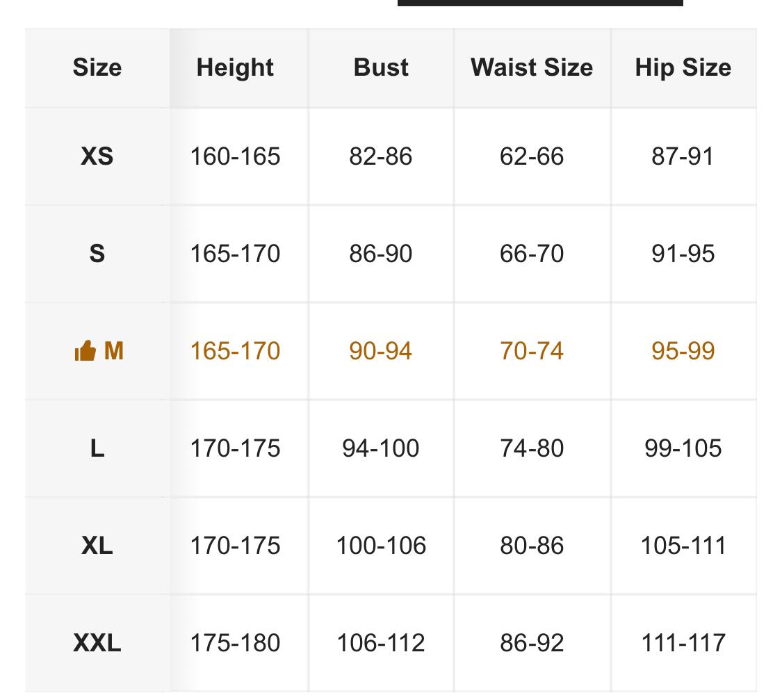Screen dimensions: 782x700
Task: Click the 86-92 waist size cell
Action: pyautogui.click(x=532, y=643)
